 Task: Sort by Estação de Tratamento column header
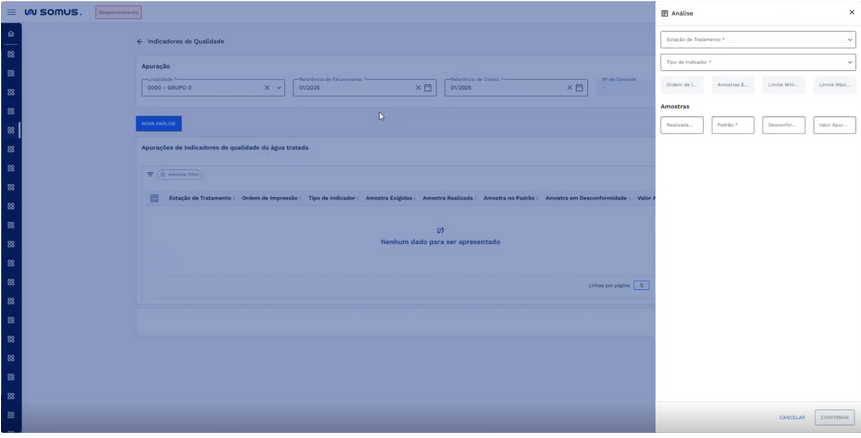point(200,198)
